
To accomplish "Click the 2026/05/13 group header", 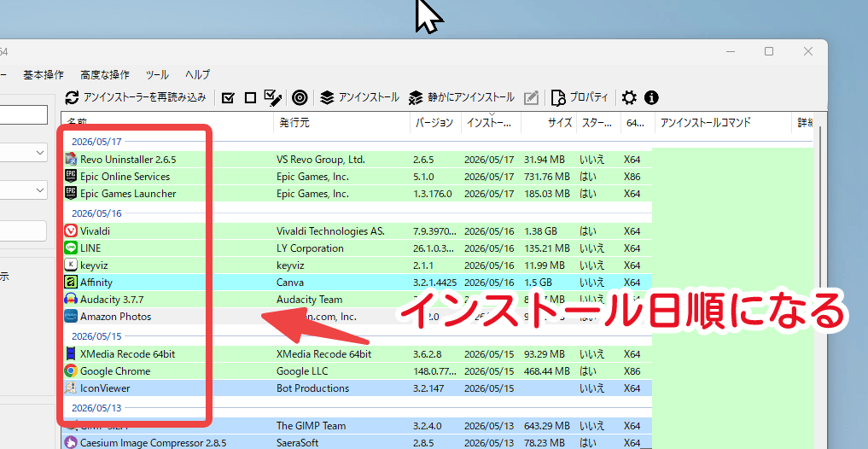I will click(x=96, y=408).
